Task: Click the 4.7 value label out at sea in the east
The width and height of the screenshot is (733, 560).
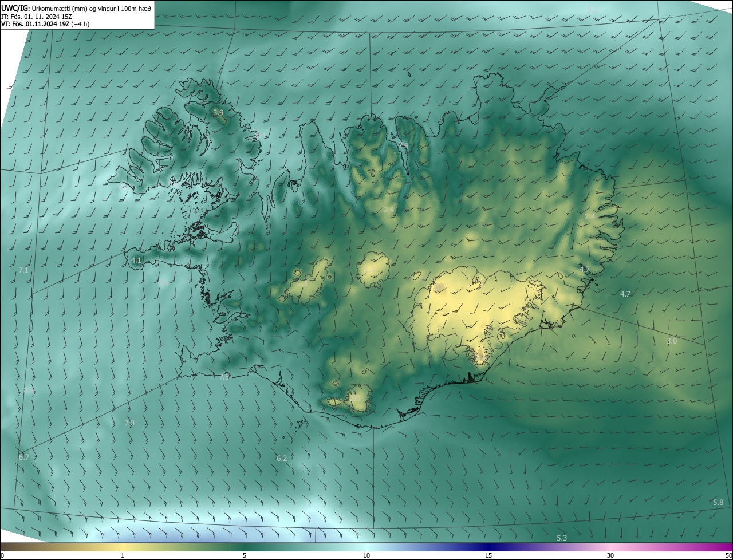Action: tap(625, 294)
